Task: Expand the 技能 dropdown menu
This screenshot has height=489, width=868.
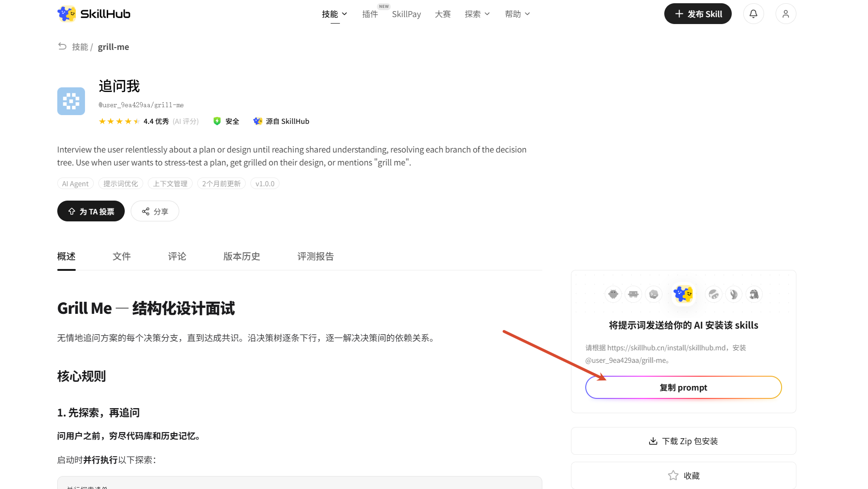Action: 334,14
